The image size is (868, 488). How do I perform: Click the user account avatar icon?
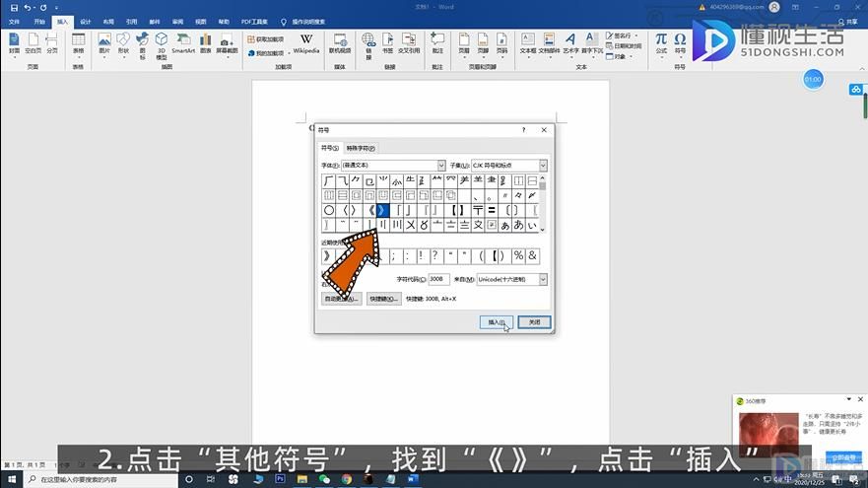point(774,7)
